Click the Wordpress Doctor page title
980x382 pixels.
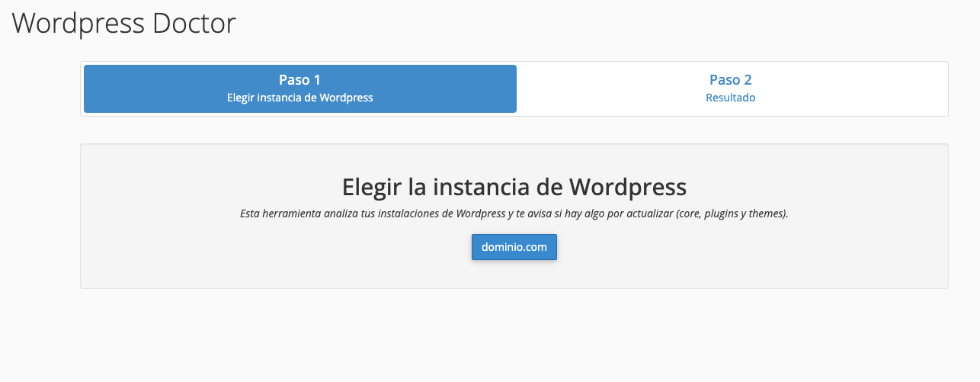point(124,23)
